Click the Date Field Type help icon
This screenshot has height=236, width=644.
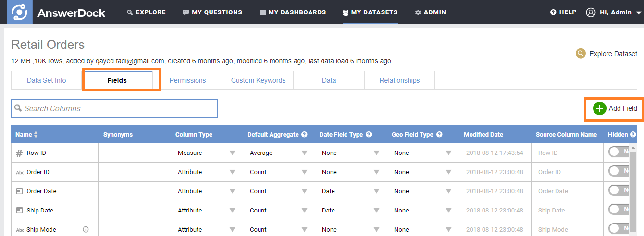[369, 135]
